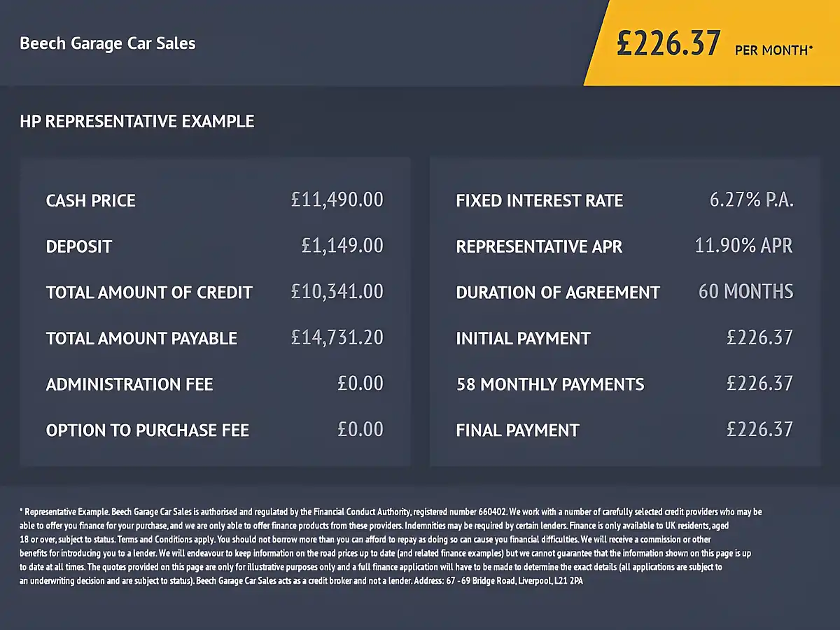840x630 pixels.
Task: Select the 58 Monthly Payments label
Action: [550, 384]
